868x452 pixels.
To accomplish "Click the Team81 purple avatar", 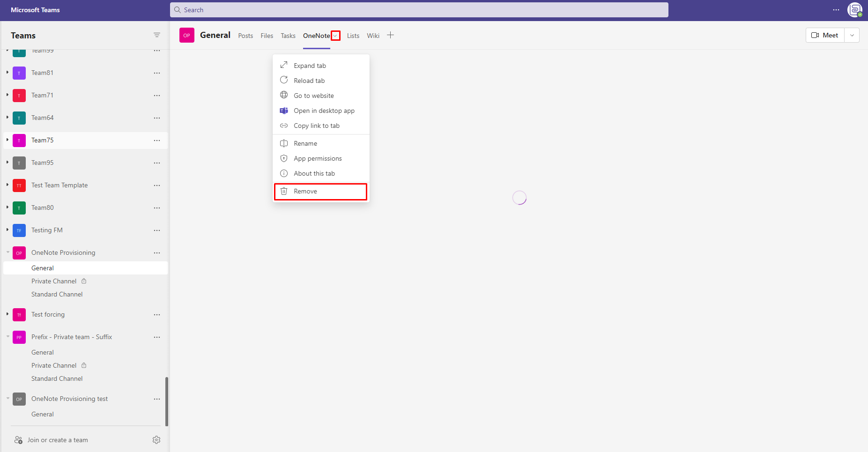I will (19, 73).
